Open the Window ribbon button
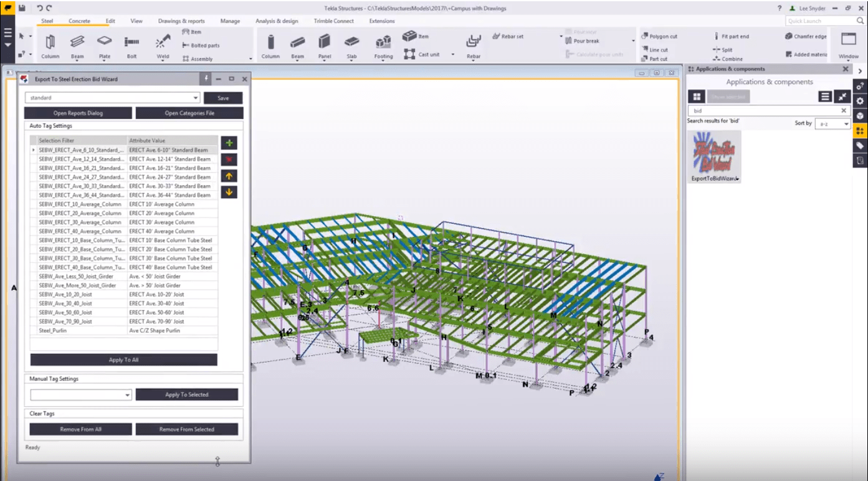 click(x=848, y=45)
